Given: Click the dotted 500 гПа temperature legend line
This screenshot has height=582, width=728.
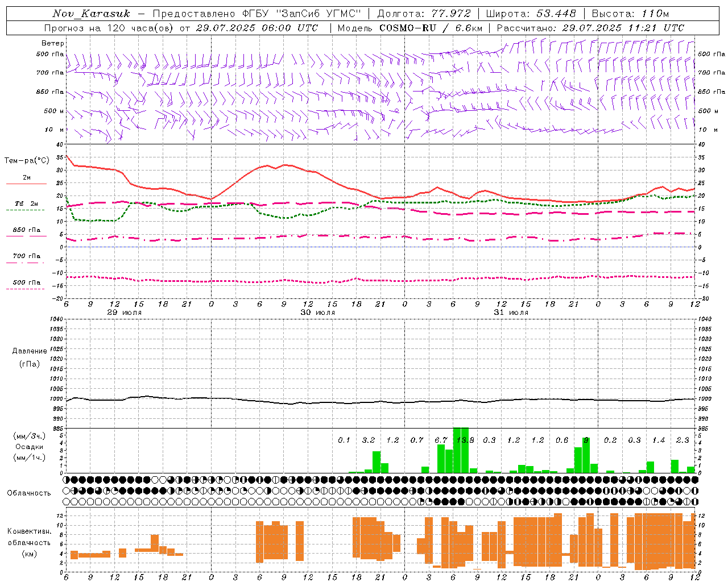Looking at the screenshot, I should 25,289.
